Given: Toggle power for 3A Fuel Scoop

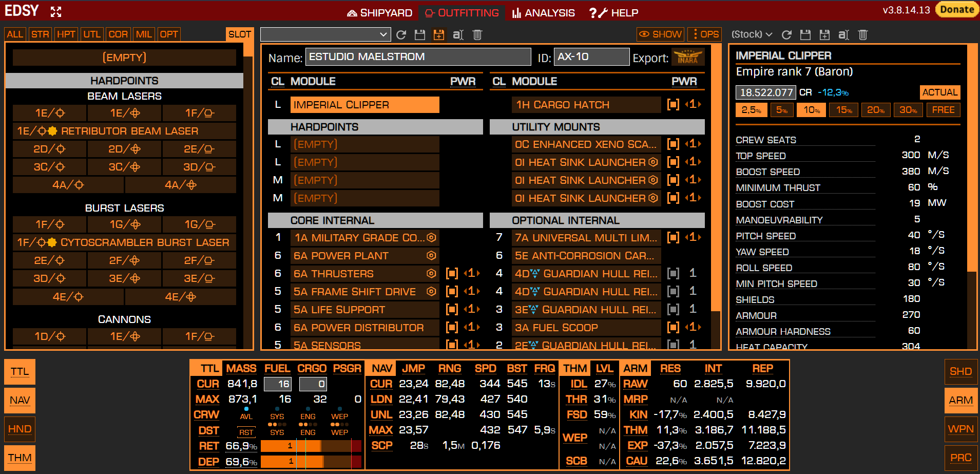Looking at the screenshot, I should (x=673, y=327).
